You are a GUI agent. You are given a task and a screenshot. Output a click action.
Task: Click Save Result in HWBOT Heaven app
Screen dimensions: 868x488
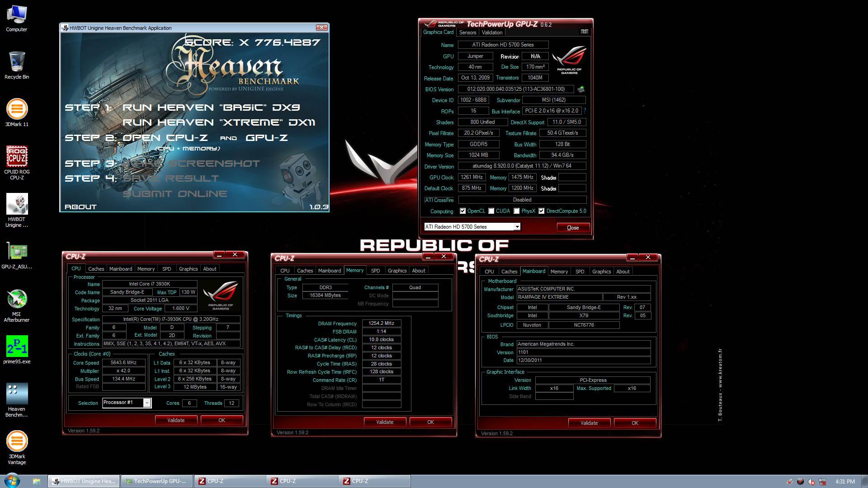pos(170,178)
